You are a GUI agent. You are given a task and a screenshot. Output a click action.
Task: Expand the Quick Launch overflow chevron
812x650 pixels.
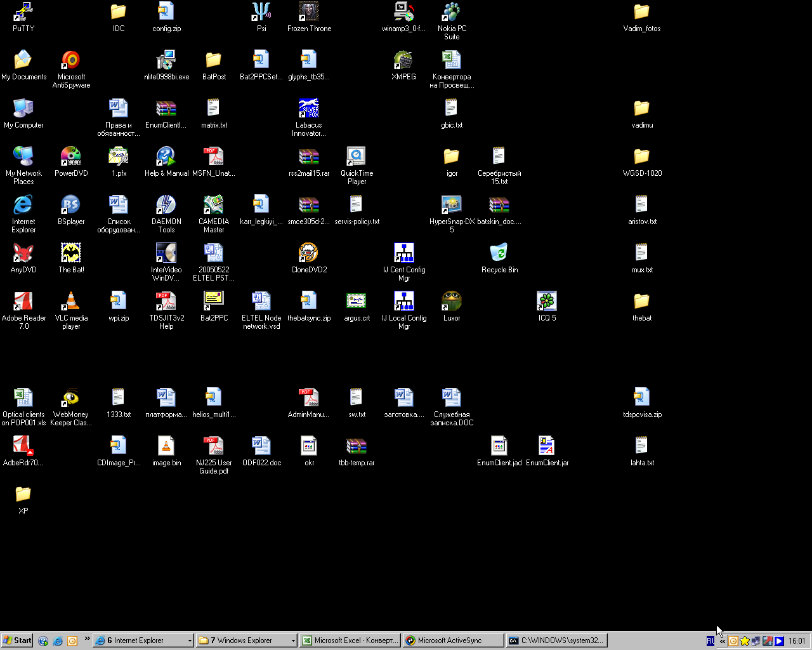tap(88, 639)
